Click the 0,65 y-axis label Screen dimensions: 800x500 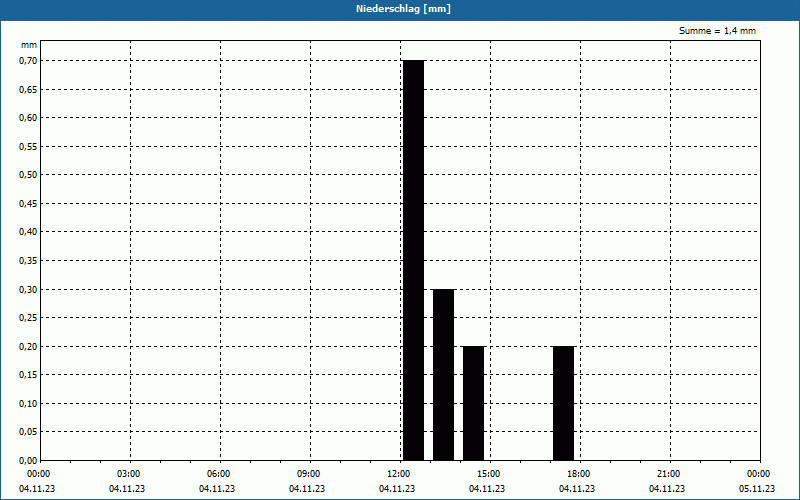tap(29, 89)
